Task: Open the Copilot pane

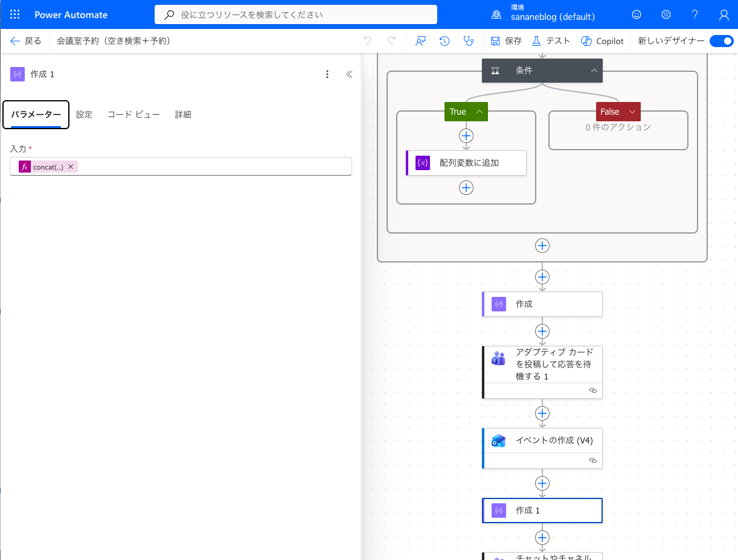Action: tap(602, 41)
